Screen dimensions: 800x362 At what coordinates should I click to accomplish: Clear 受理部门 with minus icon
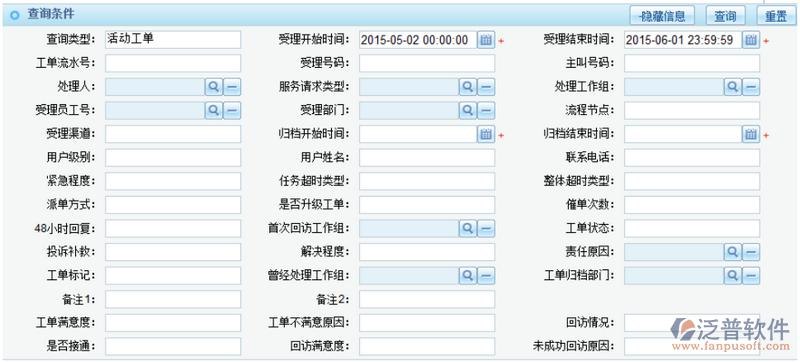[x=486, y=111]
